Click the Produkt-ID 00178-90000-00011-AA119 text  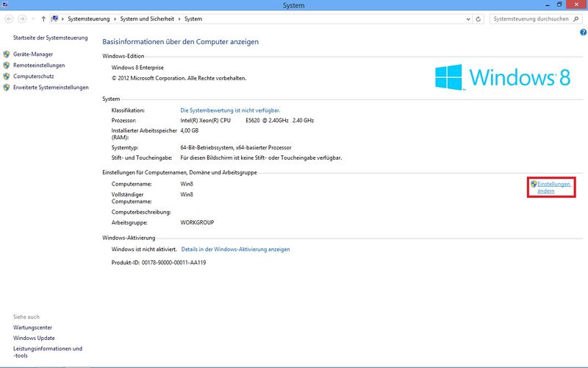[159, 263]
